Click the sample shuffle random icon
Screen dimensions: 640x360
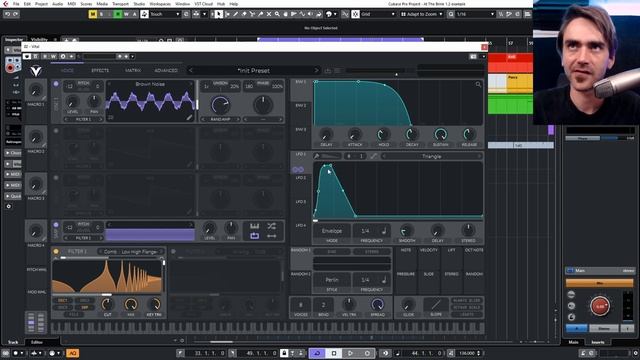(x=271, y=226)
